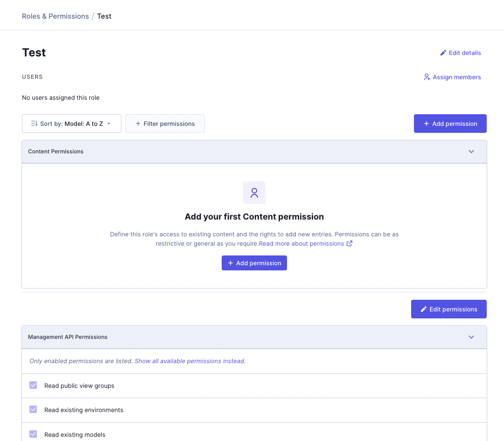Click the Read existing environments row label
The width and height of the screenshot is (504, 441).
[84, 410]
